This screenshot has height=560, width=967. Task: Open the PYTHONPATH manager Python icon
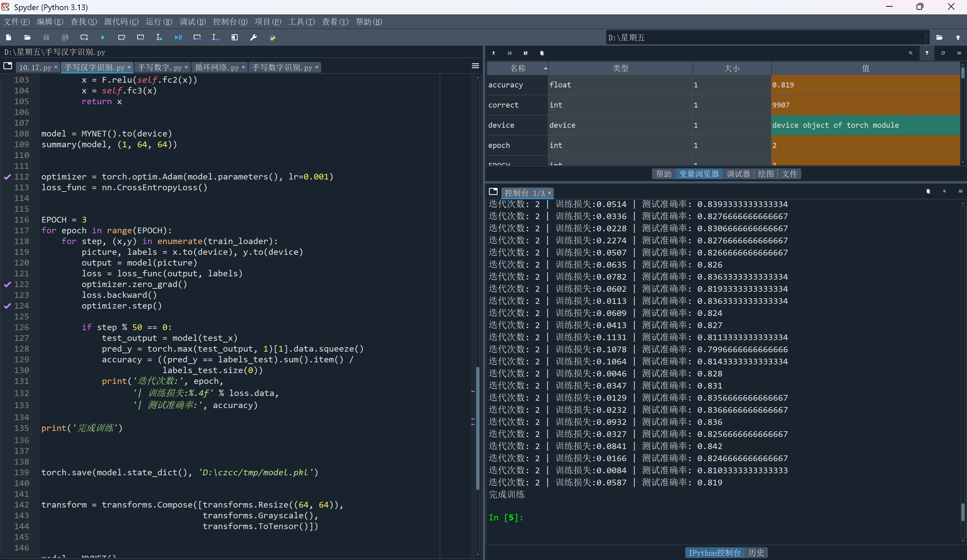[272, 38]
